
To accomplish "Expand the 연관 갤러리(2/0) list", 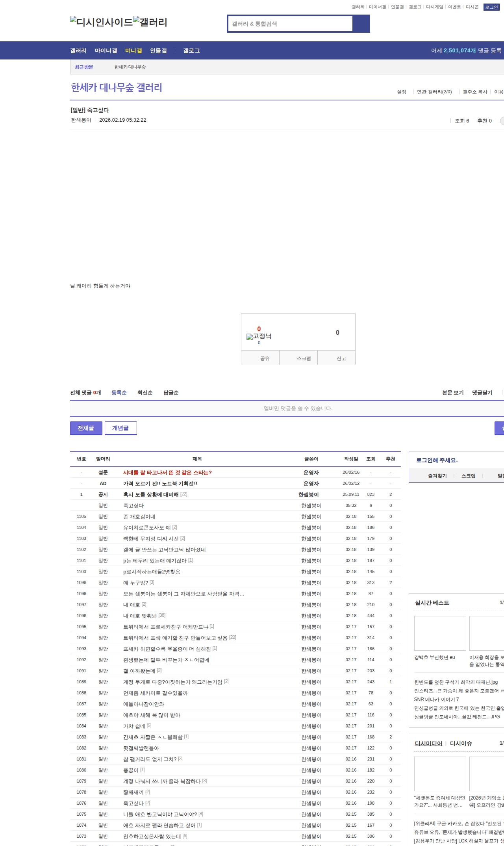I will (x=434, y=92).
